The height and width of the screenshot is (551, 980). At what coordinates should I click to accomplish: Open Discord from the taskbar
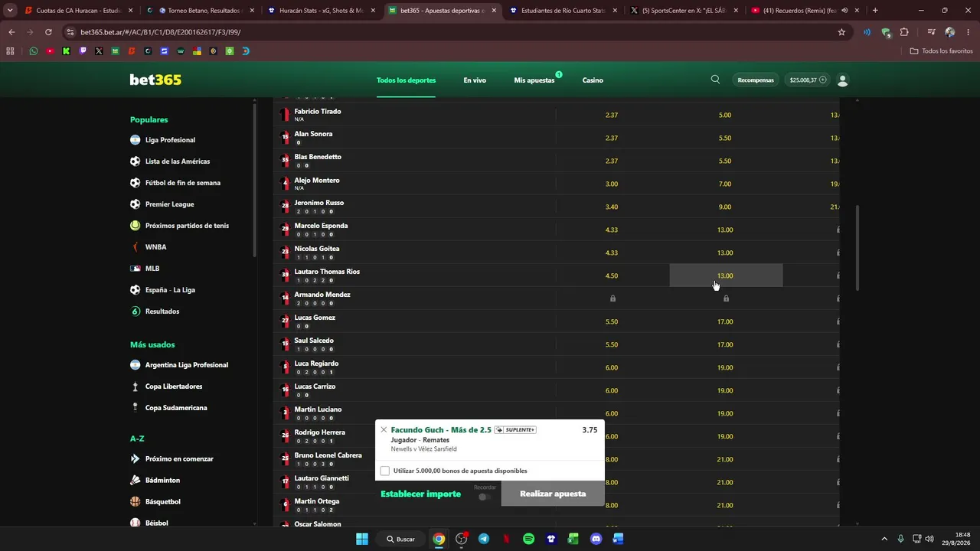click(x=596, y=539)
